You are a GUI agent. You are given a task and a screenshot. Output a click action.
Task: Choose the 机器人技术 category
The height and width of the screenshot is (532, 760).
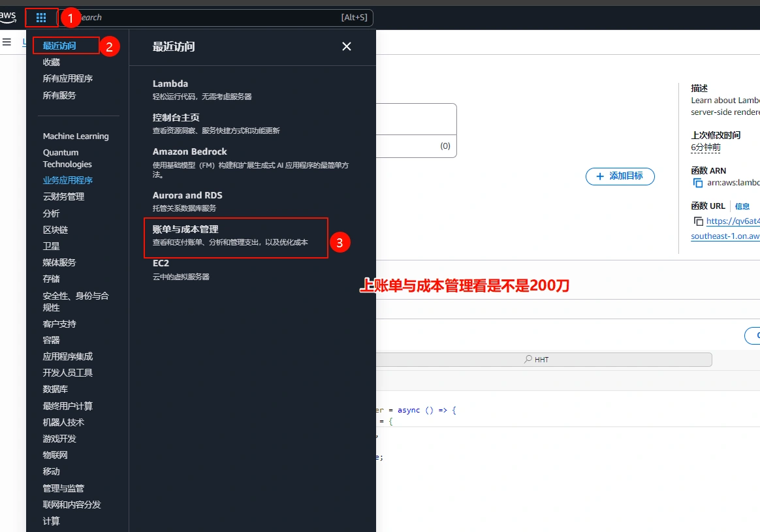(x=63, y=422)
